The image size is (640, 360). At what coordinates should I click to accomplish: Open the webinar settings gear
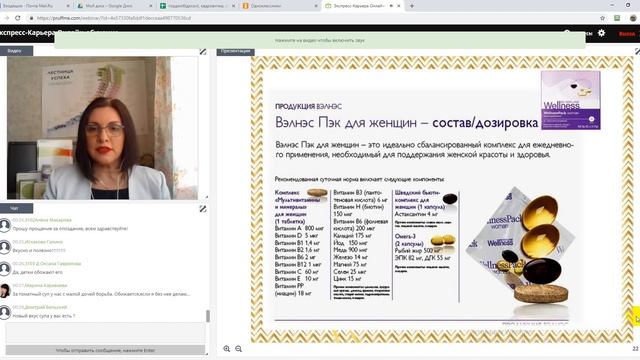click(x=601, y=33)
